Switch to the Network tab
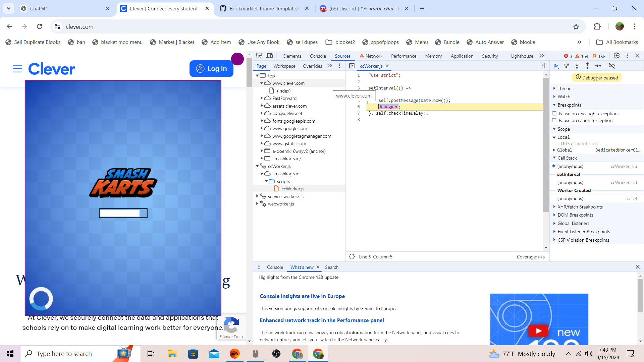644x362 pixels. [x=374, y=56]
